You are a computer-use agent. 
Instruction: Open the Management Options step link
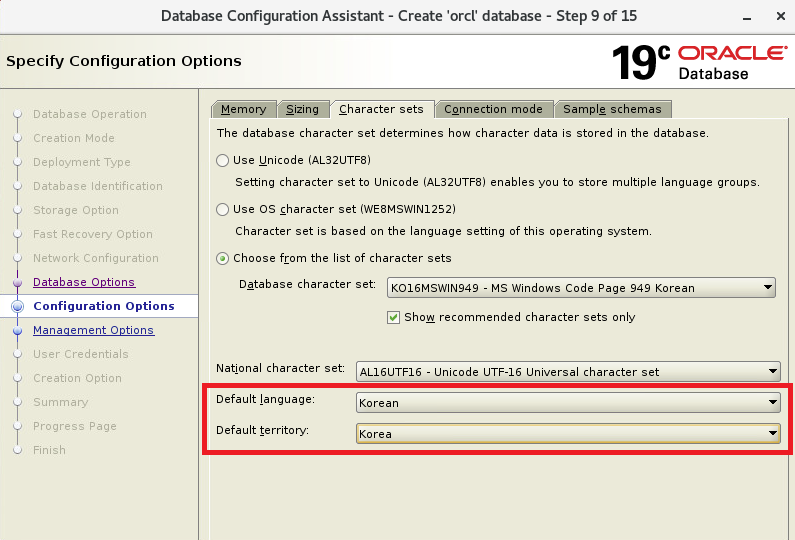(x=93, y=330)
